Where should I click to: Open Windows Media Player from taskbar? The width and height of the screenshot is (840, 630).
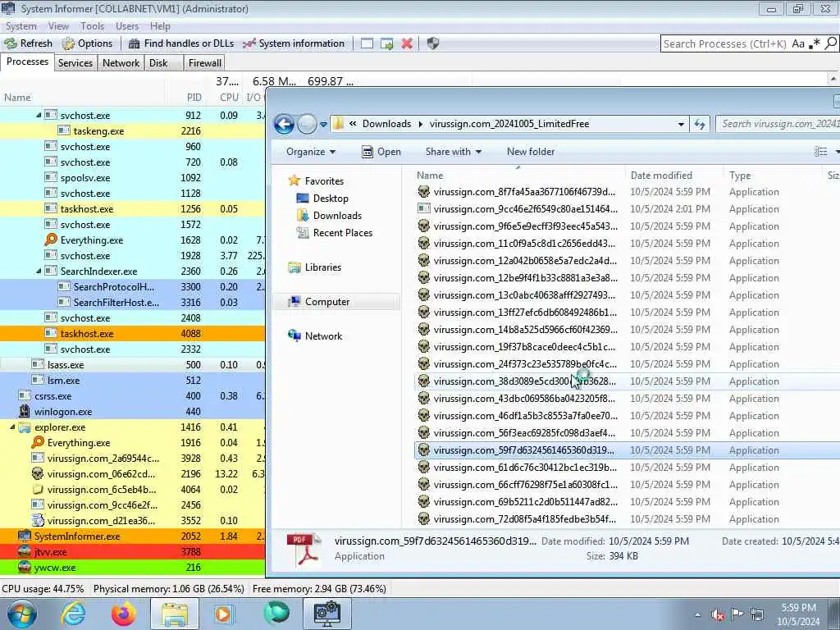point(225,614)
